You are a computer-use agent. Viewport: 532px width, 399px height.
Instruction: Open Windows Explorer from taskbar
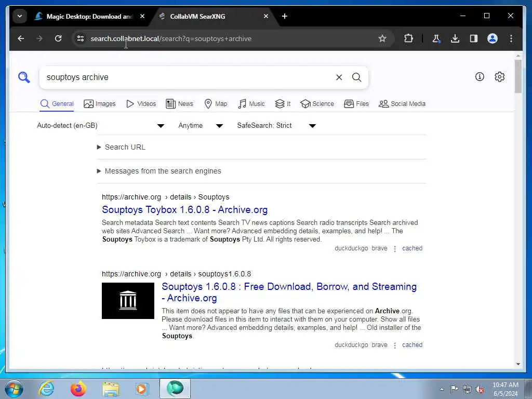click(111, 389)
